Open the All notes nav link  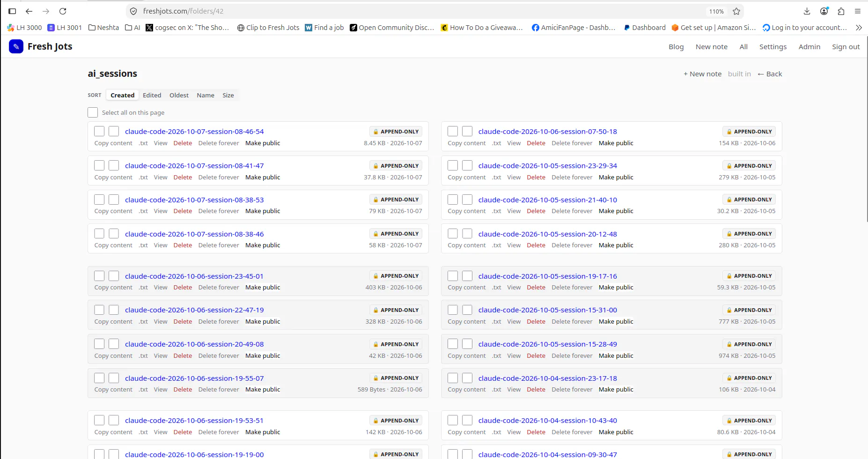pyautogui.click(x=743, y=47)
